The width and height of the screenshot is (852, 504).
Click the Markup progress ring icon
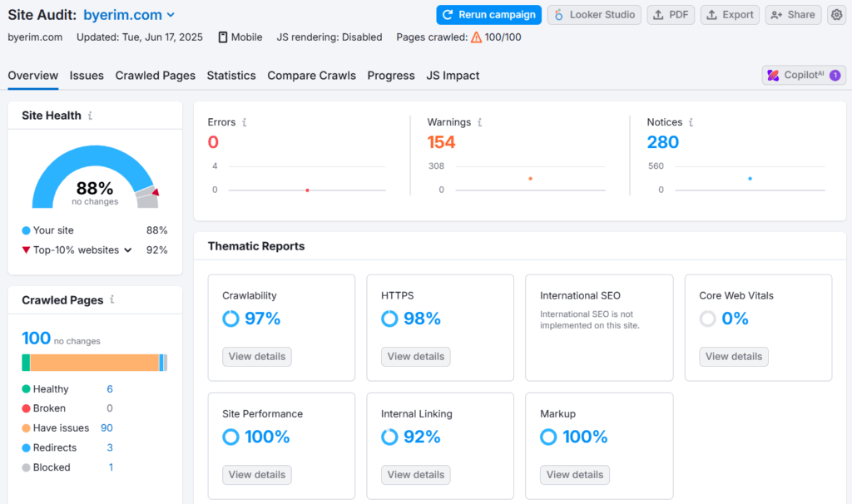coord(548,437)
